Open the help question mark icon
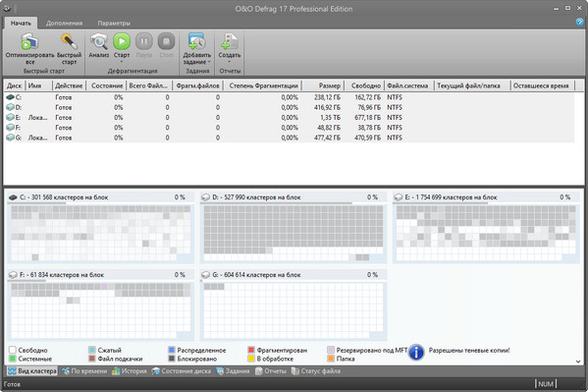This screenshot has width=588, height=392. 580,23
